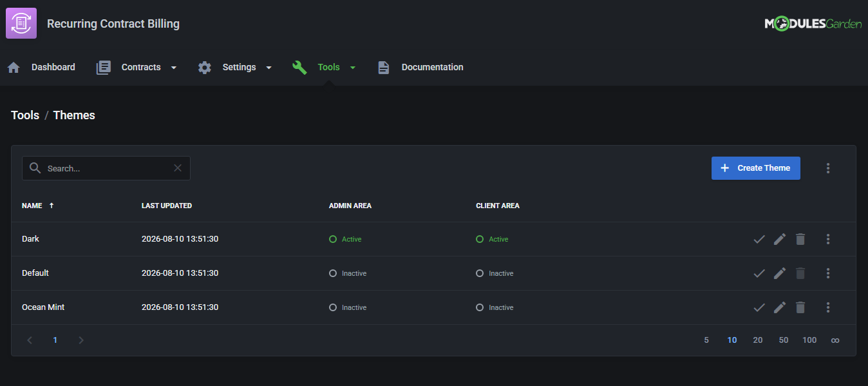Show 10 entries per page
Image resolution: width=868 pixels, height=386 pixels.
point(732,340)
